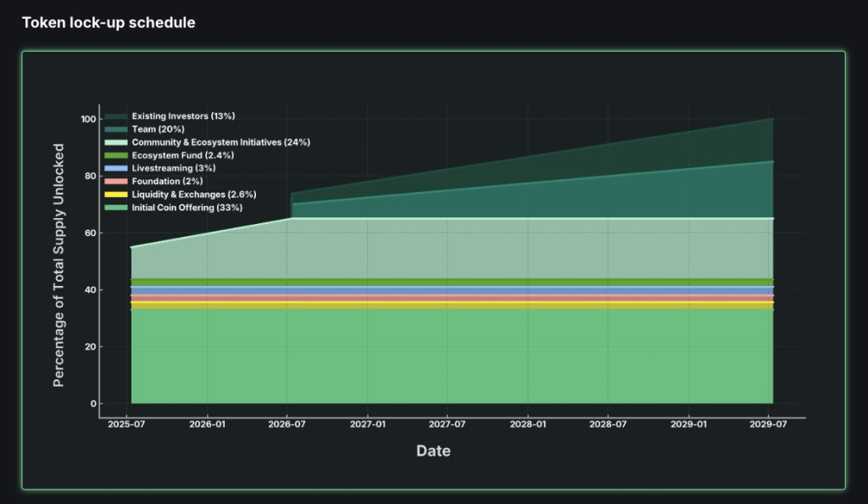This screenshot has height=504, width=868.
Task: Click the Community & Ecosystem Initiatives swatch
Action: coord(116,143)
